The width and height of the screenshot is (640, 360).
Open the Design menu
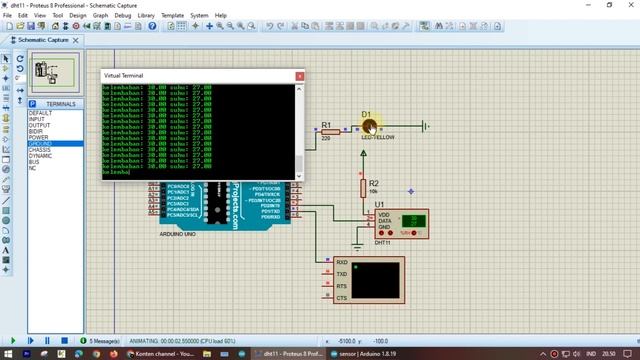pyautogui.click(x=78, y=16)
